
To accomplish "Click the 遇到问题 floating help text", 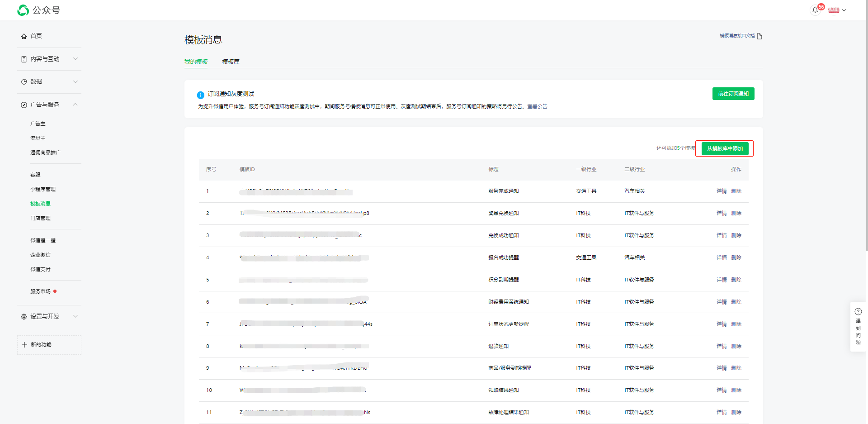I will [858, 332].
